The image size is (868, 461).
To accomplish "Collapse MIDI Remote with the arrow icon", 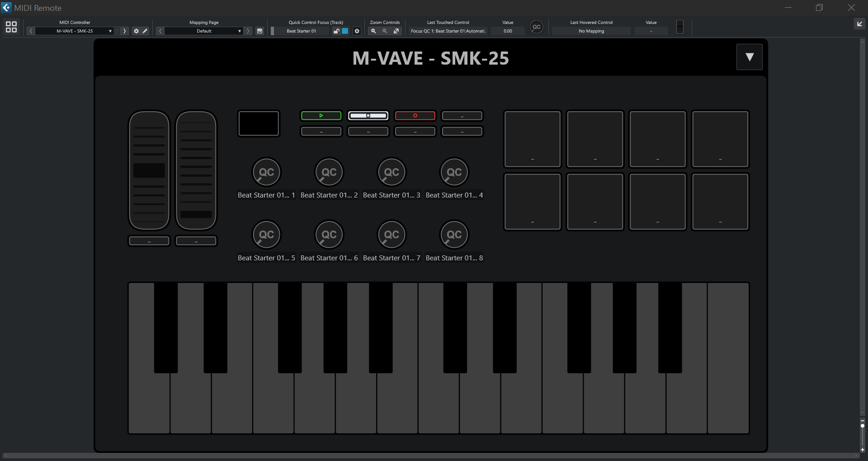I will coord(859,24).
